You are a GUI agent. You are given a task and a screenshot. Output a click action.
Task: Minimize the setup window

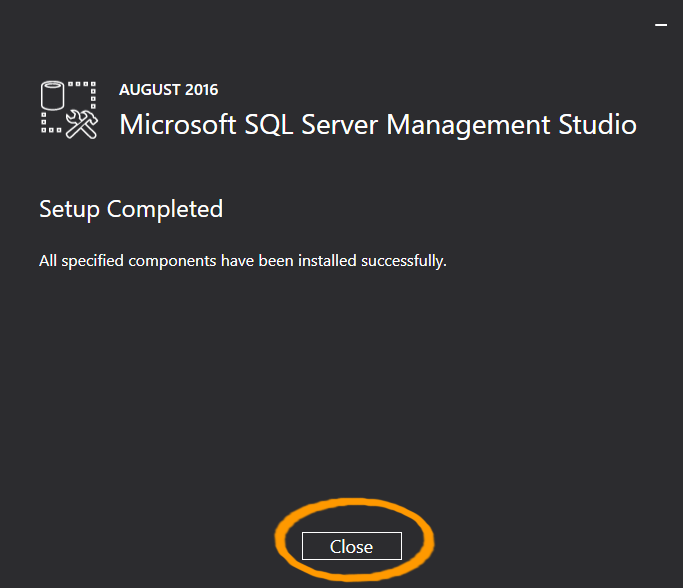[x=659, y=21]
